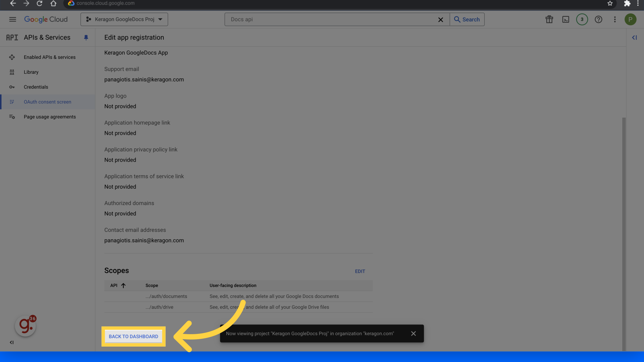Viewport: 644px width, 362px height.
Task: Open the help question mark menu
Action: tap(598, 19)
